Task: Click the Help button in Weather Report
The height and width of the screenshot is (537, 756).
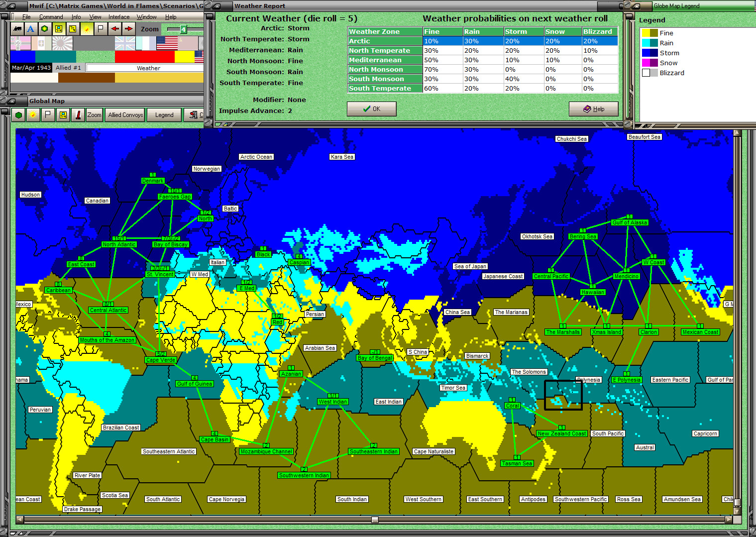Action: 594,109
